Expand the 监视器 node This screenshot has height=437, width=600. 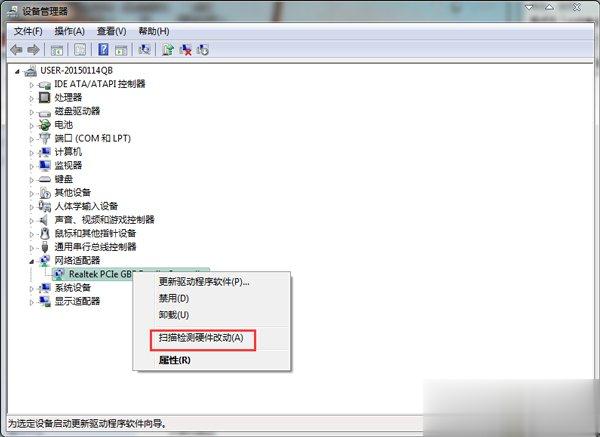(x=32, y=166)
